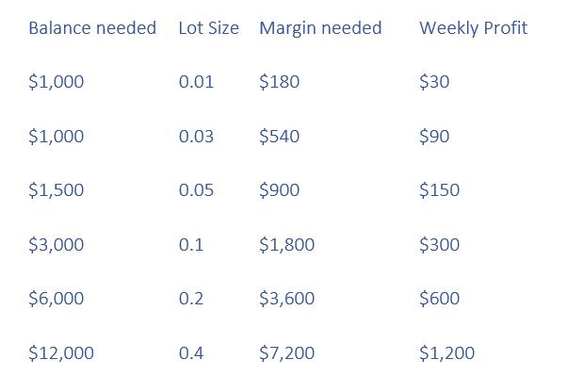
Task: Select the $30 weekly profit cell
Action: coord(434,82)
